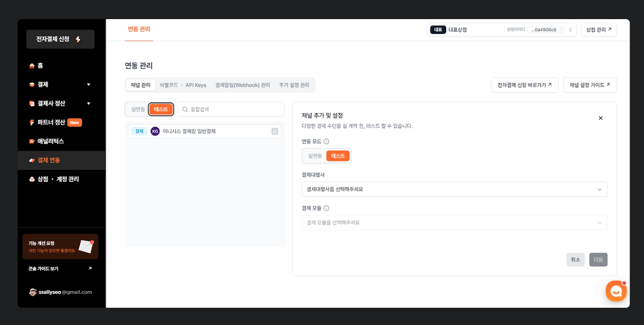Image resolution: width=644 pixels, height=325 pixels.
Task: Click the 다음 button
Action: point(598,260)
